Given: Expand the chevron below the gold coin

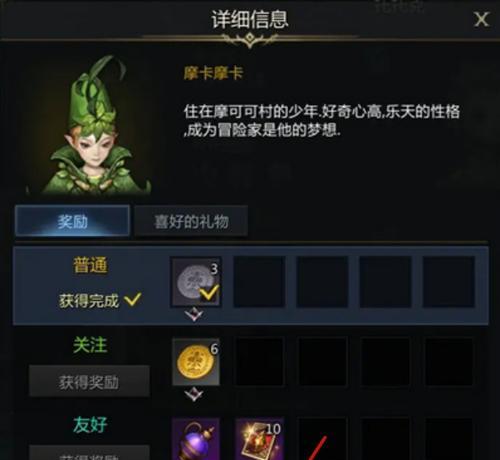Looking at the screenshot, I should (x=194, y=395).
